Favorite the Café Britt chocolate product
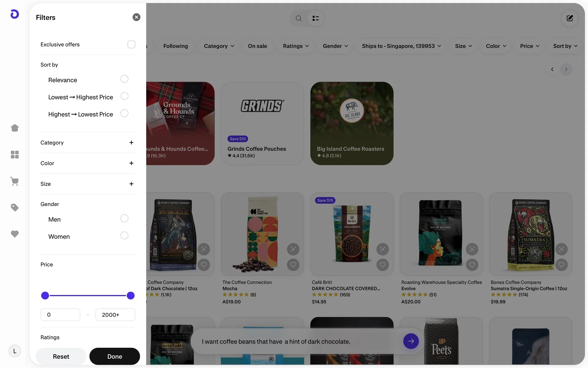This screenshot has width=588, height=368. click(383, 265)
